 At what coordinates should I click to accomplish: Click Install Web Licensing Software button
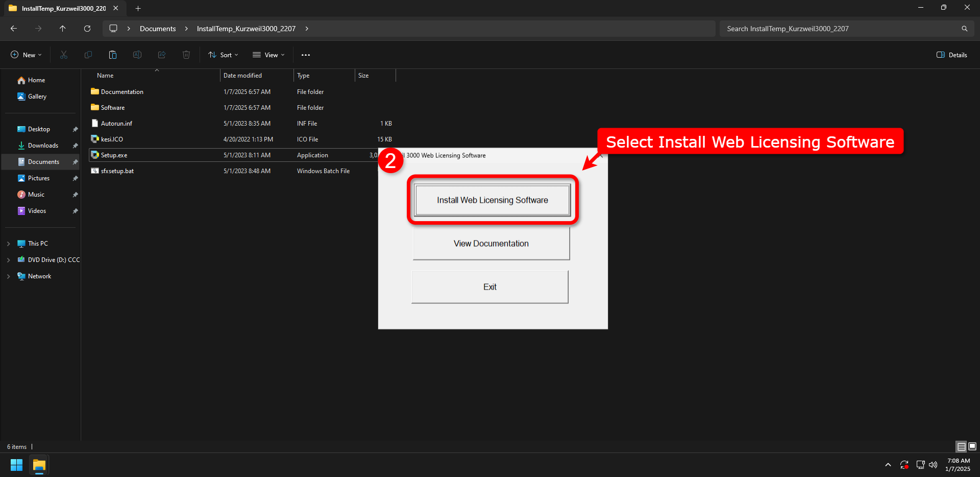492,200
